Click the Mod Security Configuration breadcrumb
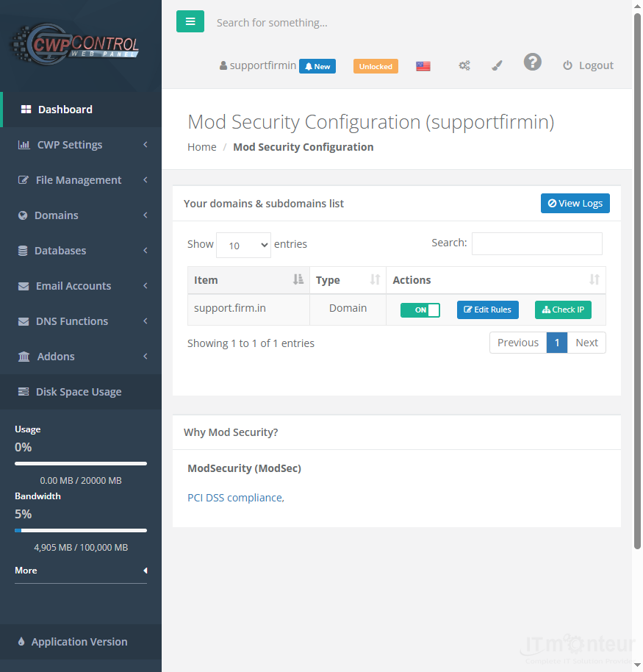643x672 pixels. point(303,147)
